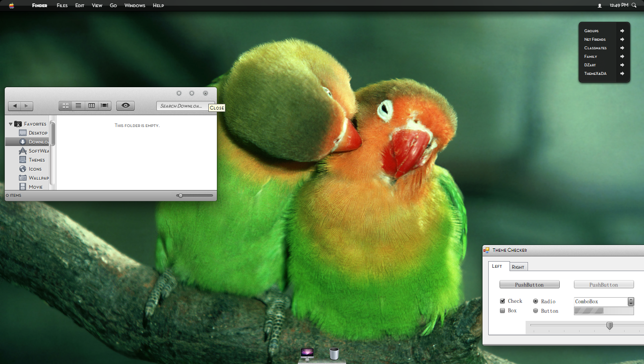The width and height of the screenshot is (644, 364).
Task: Open the Windows menu
Action: point(135,5)
